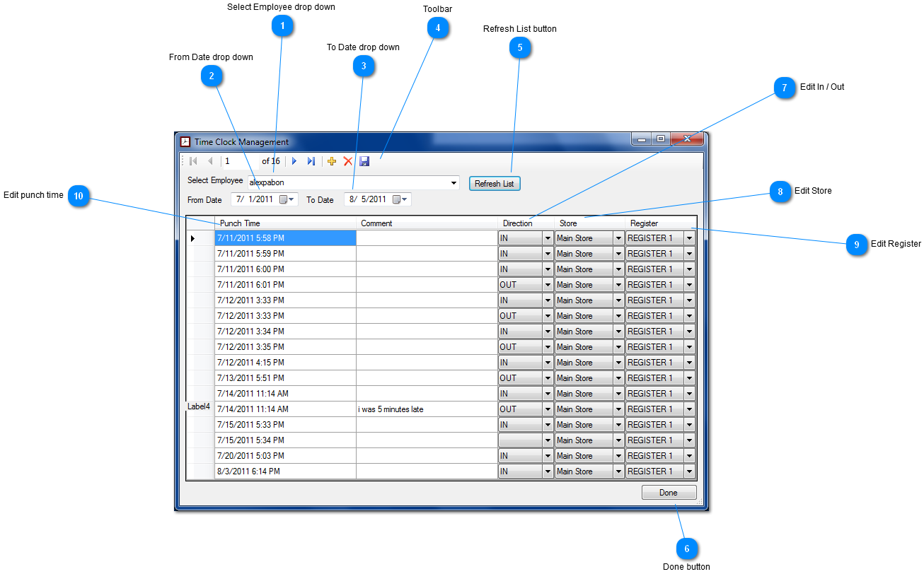Go to previous record in navigator

(x=210, y=161)
